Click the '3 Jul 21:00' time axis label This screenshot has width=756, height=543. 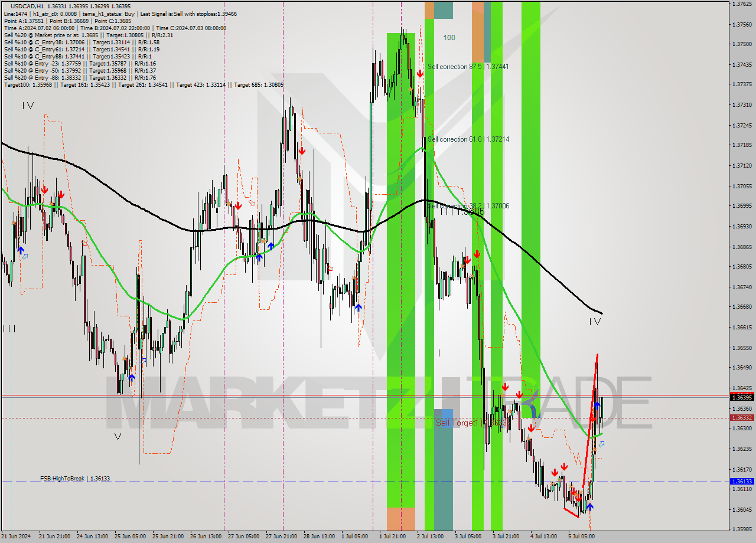click(x=506, y=537)
